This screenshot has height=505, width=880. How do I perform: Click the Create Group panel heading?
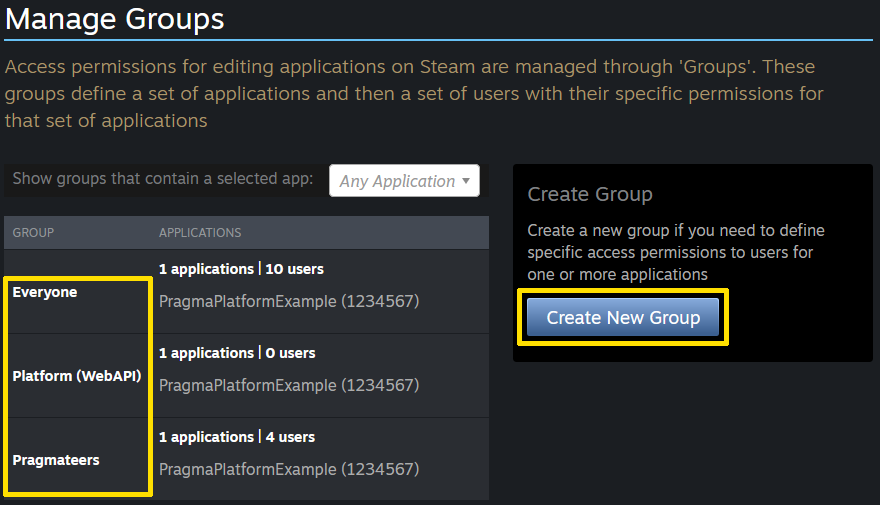[x=589, y=194]
